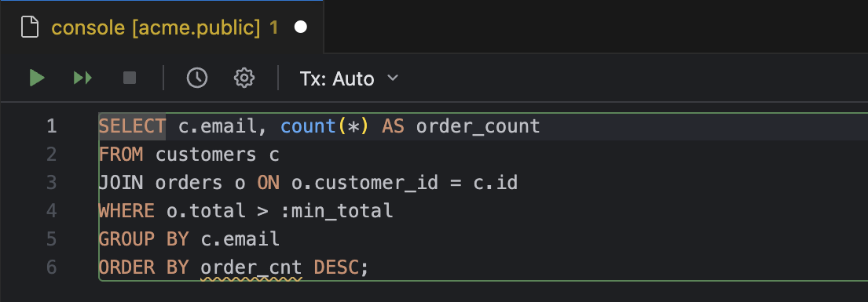Click line number 6 in the gutter

52,267
